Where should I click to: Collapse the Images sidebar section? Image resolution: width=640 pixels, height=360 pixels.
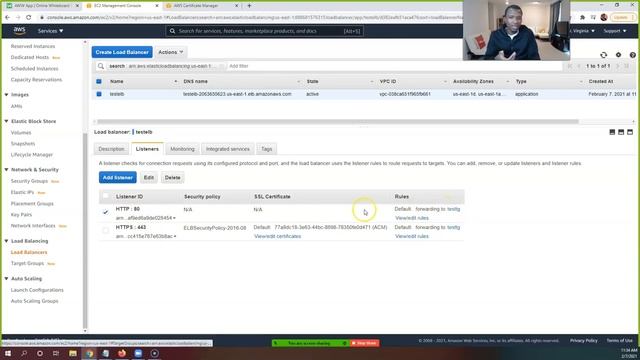click(7, 95)
